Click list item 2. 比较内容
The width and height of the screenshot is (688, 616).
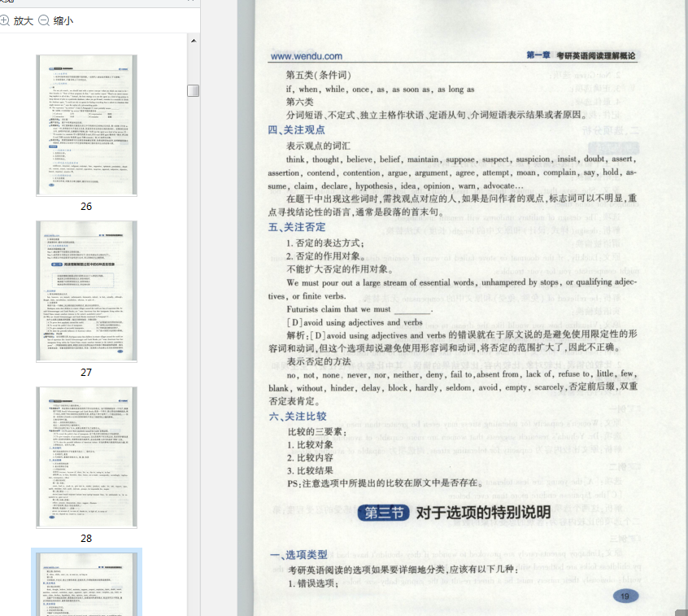click(310, 457)
